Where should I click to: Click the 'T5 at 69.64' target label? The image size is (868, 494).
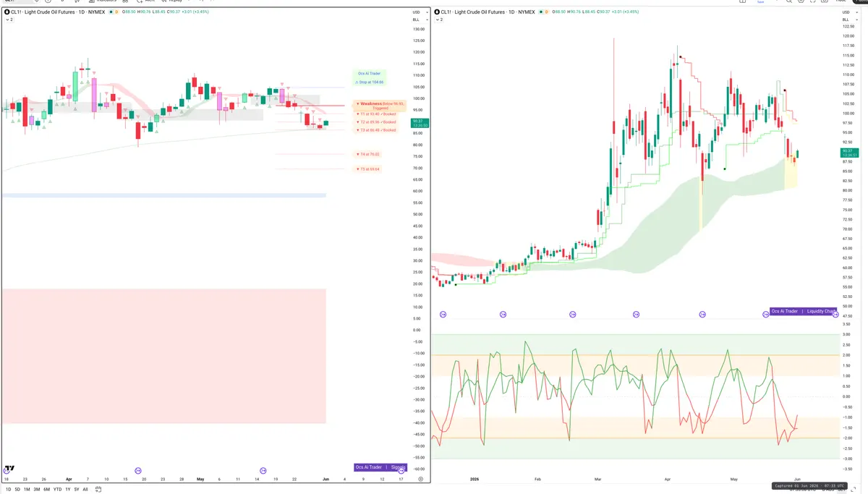367,169
